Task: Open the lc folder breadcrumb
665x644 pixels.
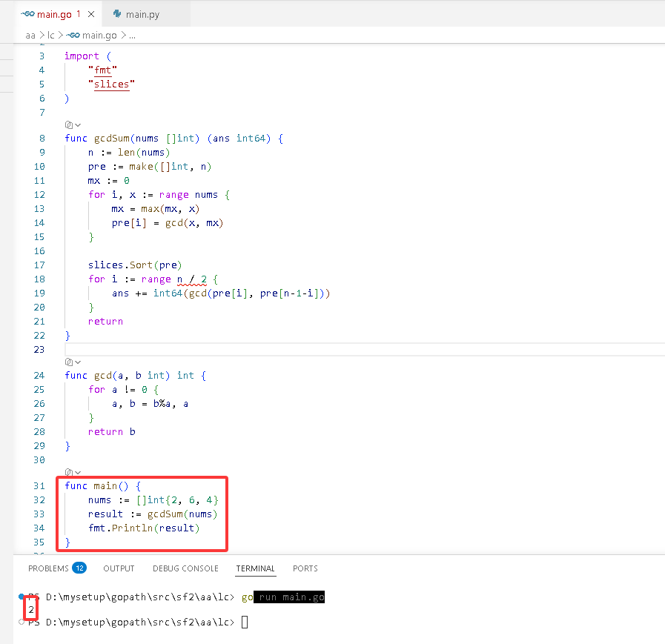Action: tap(51, 36)
